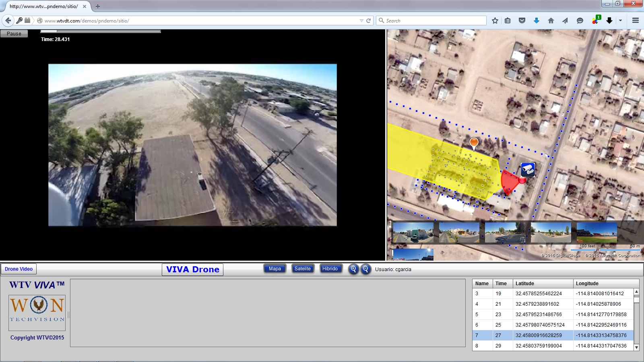Click the Usuario: cgarcia label

point(393,269)
